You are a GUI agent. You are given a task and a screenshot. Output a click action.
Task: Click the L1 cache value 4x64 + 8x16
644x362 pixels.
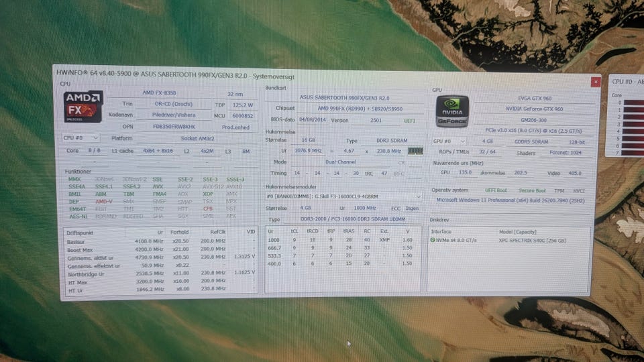point(158,151)
